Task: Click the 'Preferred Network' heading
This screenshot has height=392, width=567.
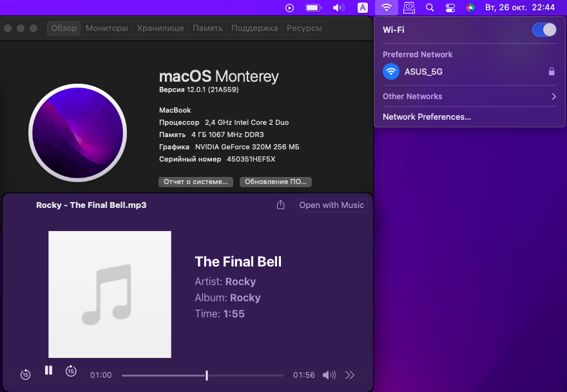Action: (x=418, y=55)
